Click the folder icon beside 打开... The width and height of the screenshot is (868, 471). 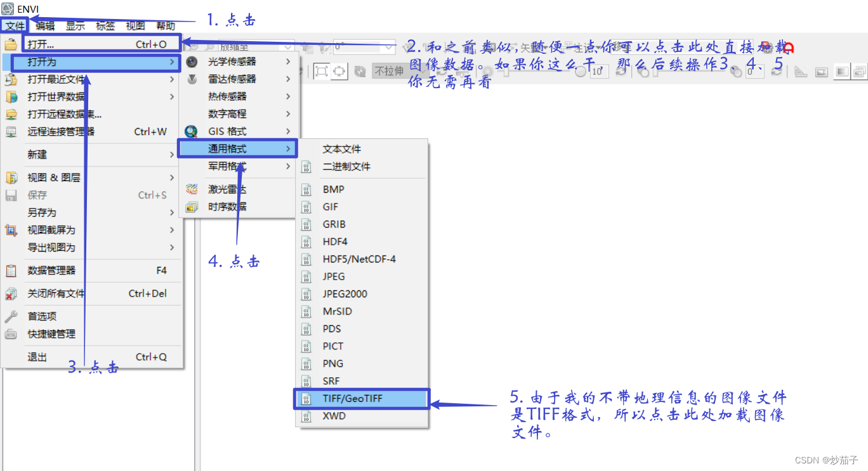[x=11, y=44]
